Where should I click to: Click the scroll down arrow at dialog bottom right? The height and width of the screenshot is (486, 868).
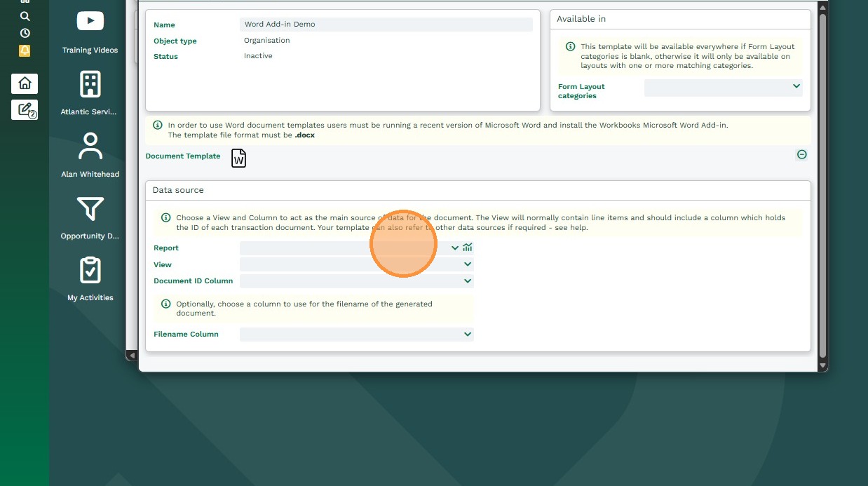click(x=823, y=365)
